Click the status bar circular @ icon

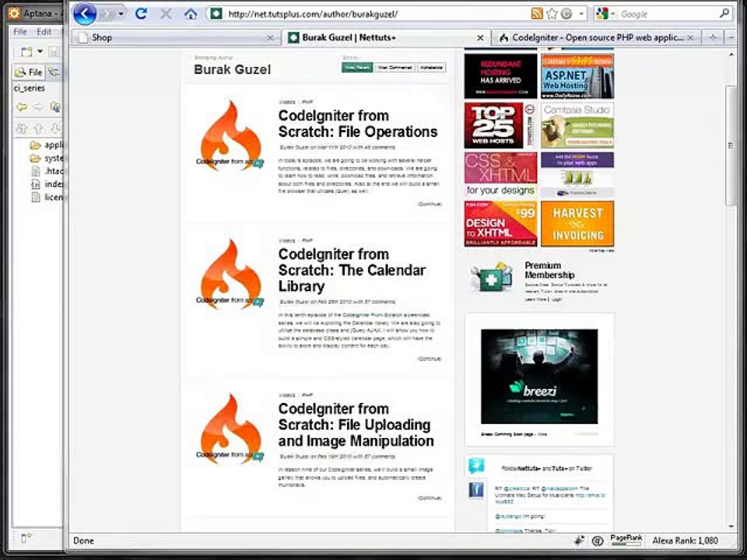pos(598,541)
